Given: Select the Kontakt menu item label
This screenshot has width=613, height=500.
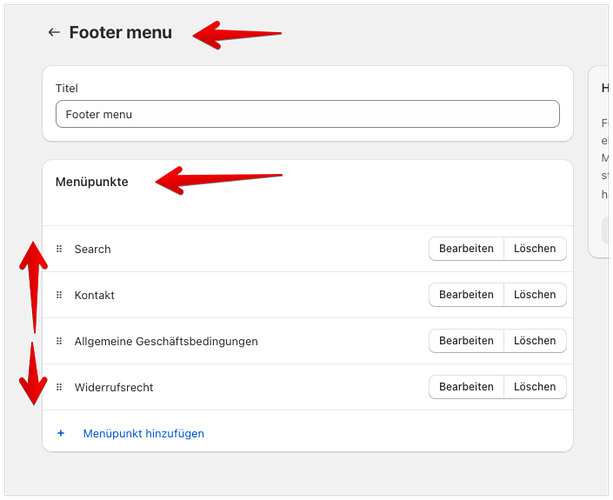Looking at the screenshot, I should click(94, 295).
